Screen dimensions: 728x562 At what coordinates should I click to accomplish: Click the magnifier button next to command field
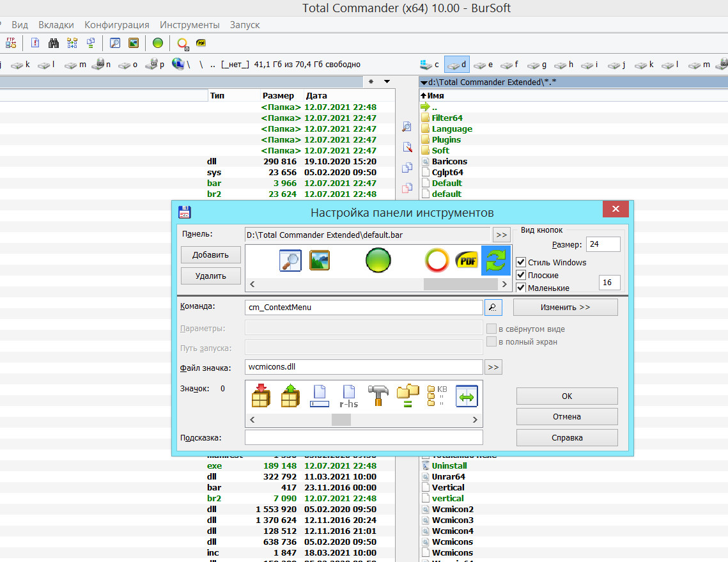[493, 308]
